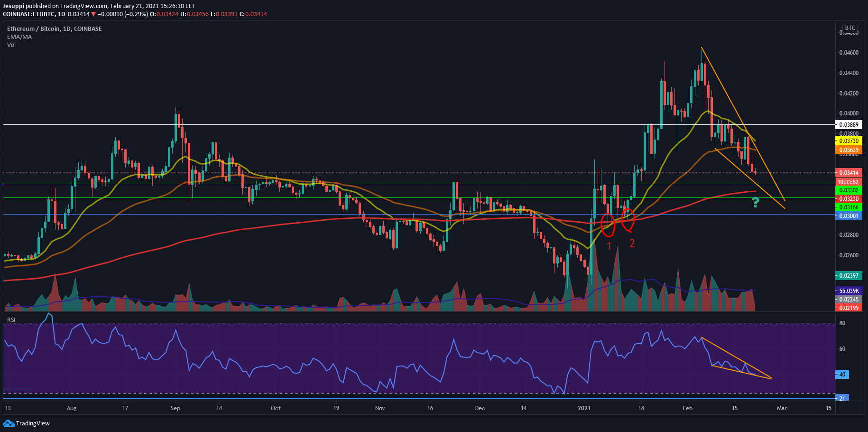Viewport: 868px width, 432px height.
Task: Click the 0.02800 price axis tick
Action: (x=849, y=235)
